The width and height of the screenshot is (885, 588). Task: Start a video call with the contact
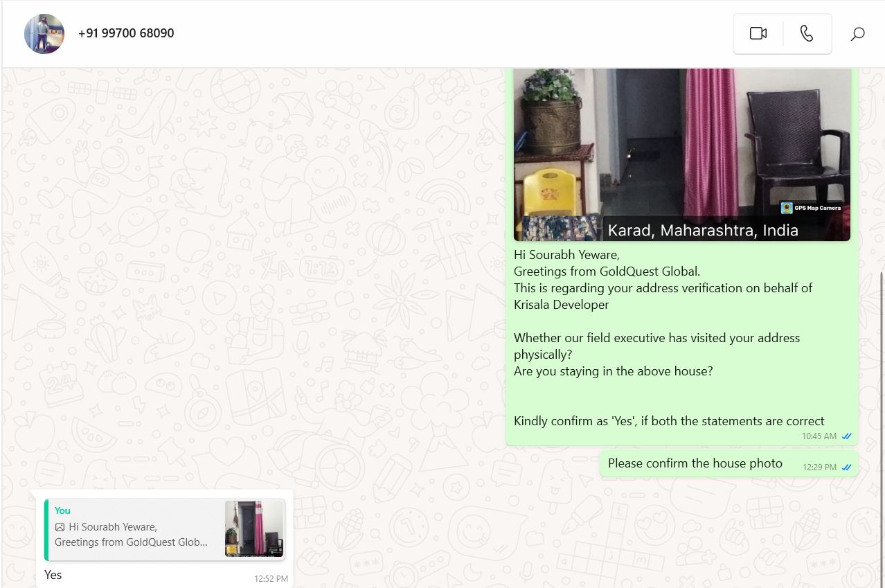pos(758,33)
